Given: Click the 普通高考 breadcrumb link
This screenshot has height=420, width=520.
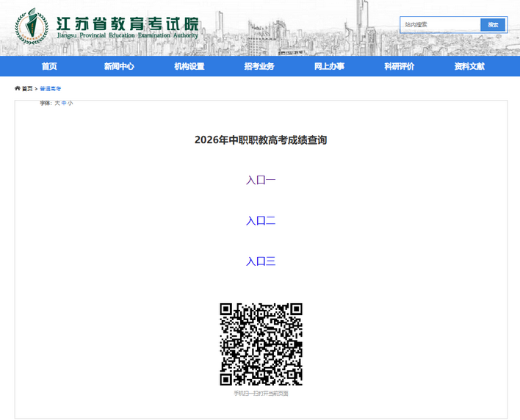Looking at the screenshot, I should click(51, 89).
